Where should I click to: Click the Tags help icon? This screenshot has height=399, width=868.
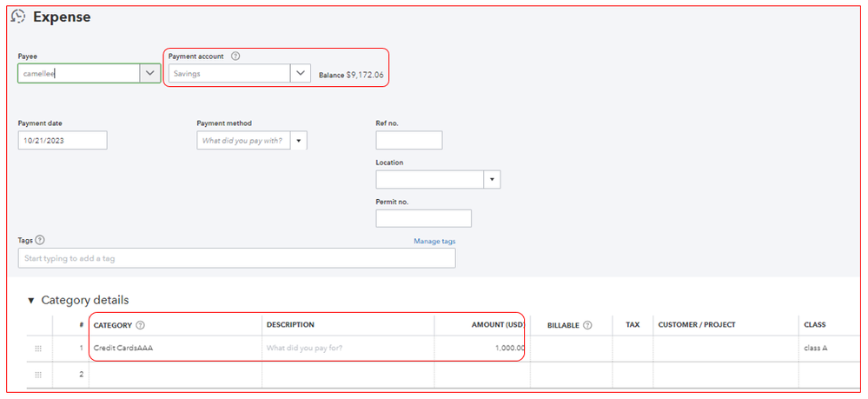point(40,241)
